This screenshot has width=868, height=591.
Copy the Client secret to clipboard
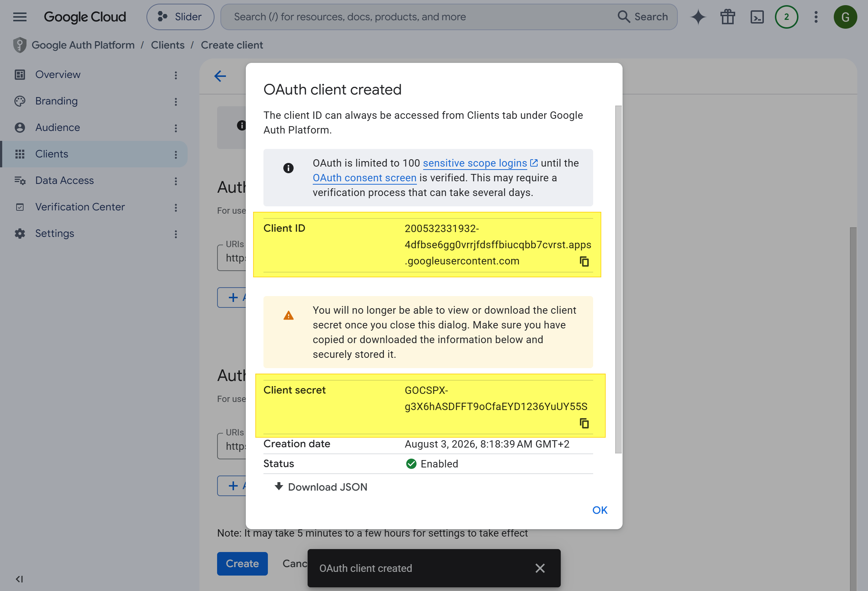(584, 423)
